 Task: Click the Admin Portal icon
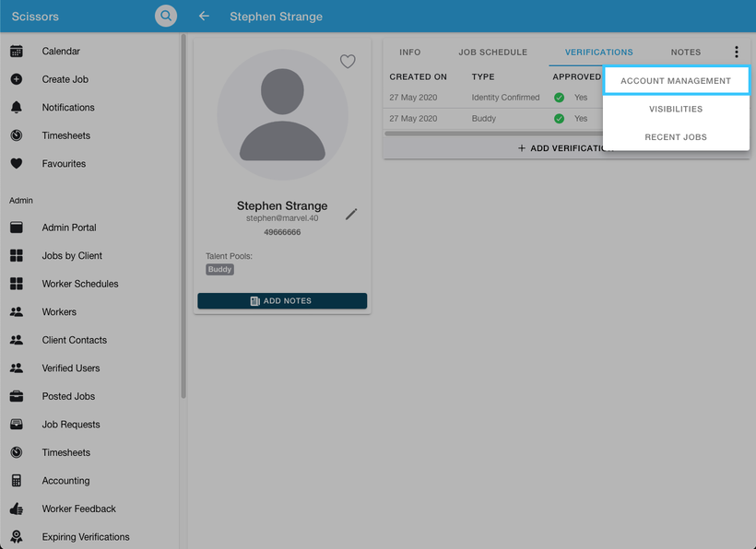point(17,228)
